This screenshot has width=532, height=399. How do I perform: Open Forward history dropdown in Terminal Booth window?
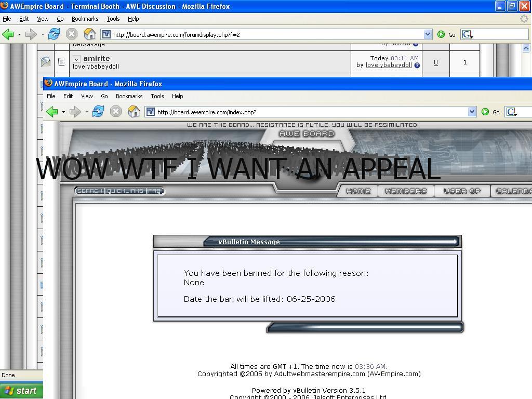tap(43, 35)
